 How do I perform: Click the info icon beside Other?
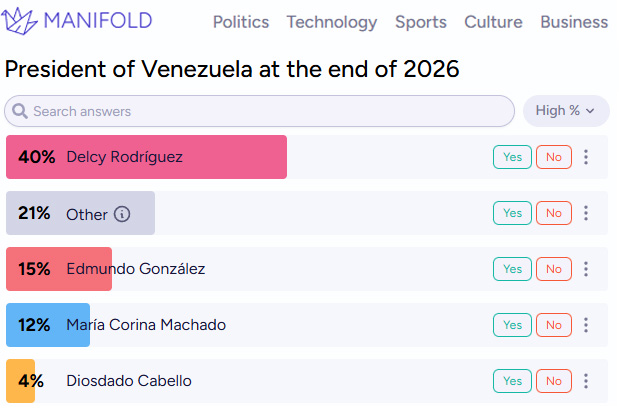click(122, 214)
